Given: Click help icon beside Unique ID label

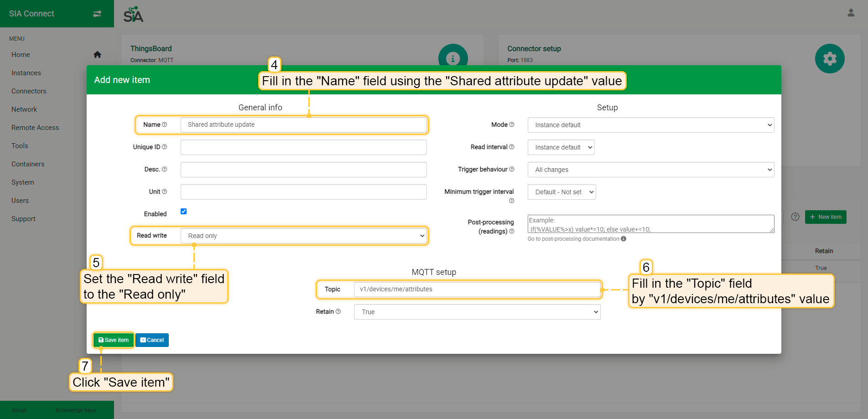Looking at the screenshot, I should coord(165,147).
